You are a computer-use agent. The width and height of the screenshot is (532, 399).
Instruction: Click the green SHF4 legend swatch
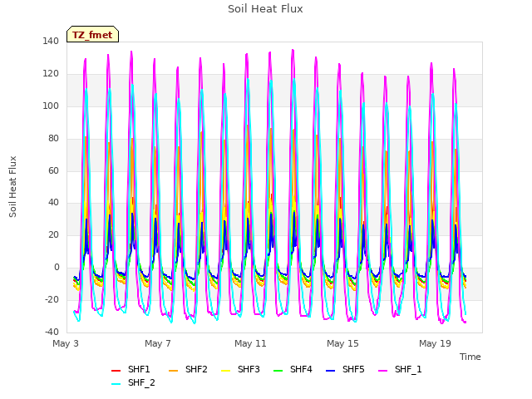point(278,371)
